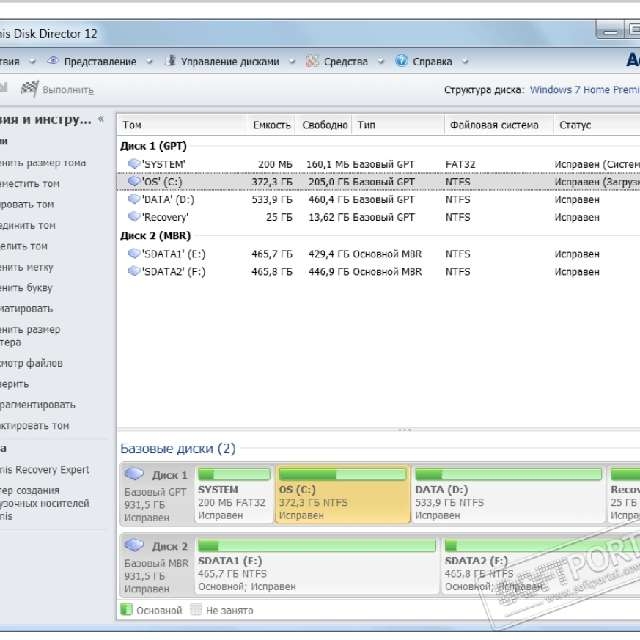Click the Диск 1 drive icon in disk map
The width and height of the screenshot is (640, 640).
click(137, 476)
